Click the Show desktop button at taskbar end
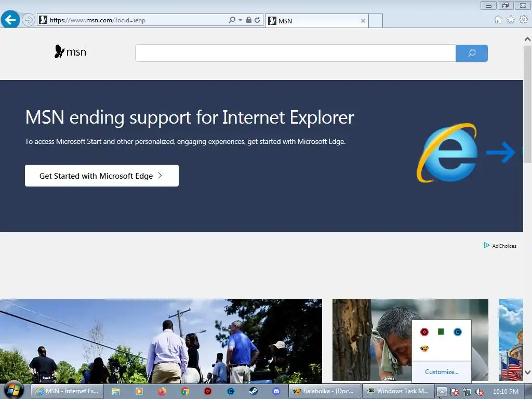The height and width of the screenshot is (399, 532). point(528,392)
